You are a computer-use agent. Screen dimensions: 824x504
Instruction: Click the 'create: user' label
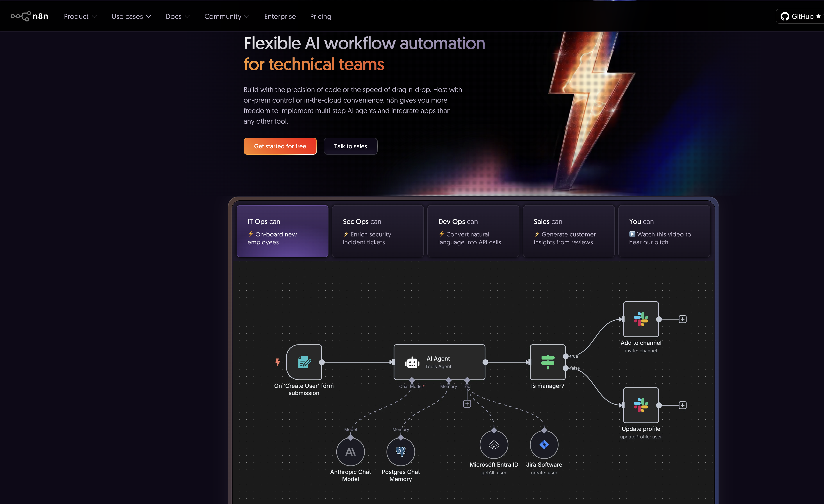[x=544, y=473]
